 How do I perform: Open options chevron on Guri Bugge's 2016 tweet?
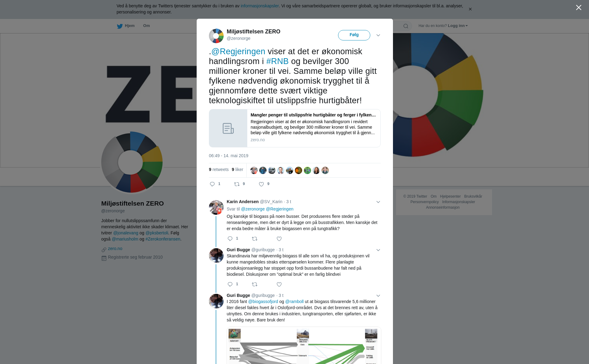[x=378, y=296]
